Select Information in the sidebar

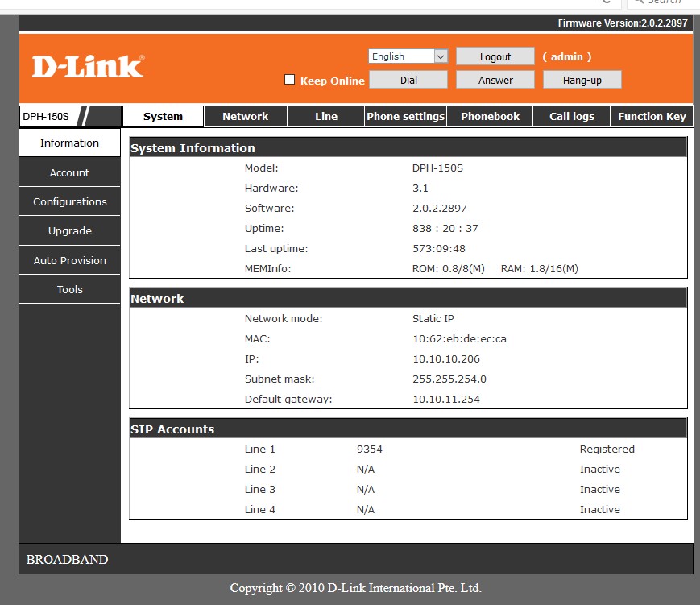pos(70,143)
